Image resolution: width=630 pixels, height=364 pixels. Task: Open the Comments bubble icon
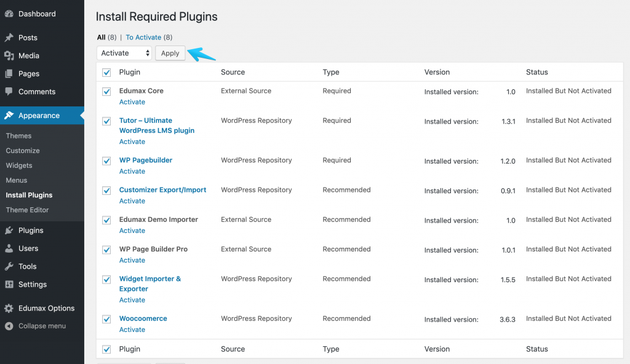tap(9, 91)
